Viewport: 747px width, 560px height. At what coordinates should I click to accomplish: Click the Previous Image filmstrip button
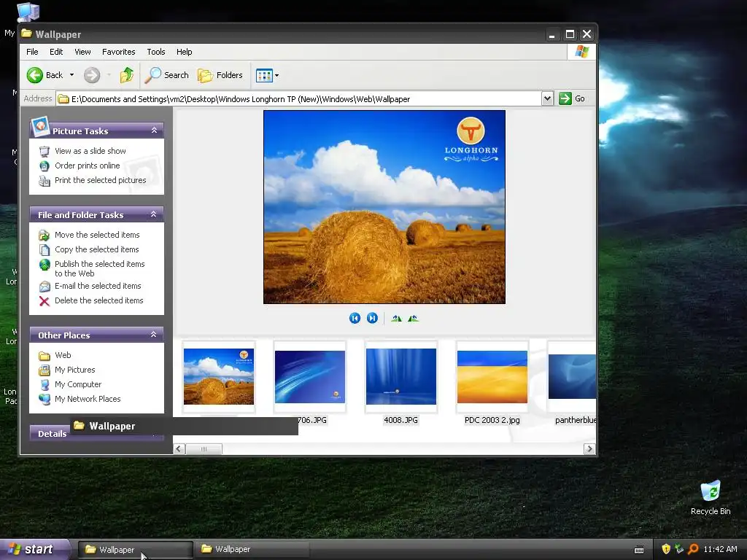click(x=355, y=318)
